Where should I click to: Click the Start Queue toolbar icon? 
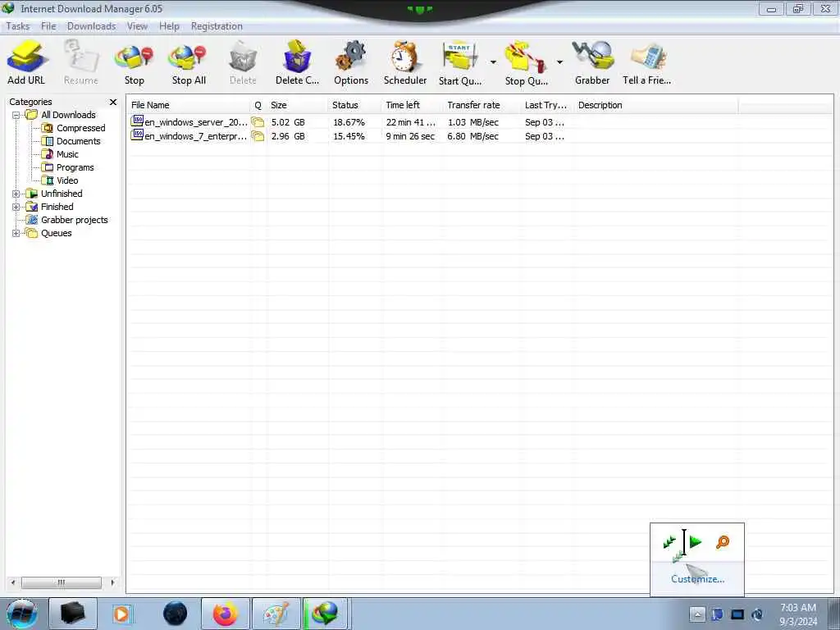coord(459,57)
